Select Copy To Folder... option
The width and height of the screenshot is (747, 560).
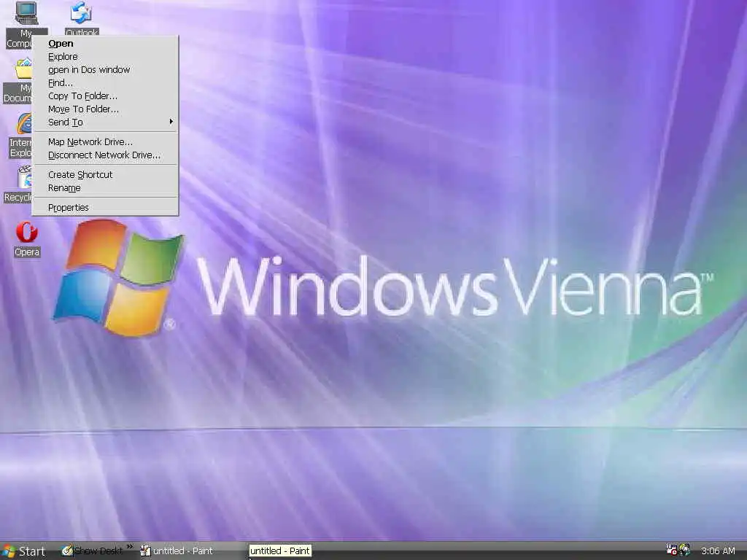pos(105,96)
